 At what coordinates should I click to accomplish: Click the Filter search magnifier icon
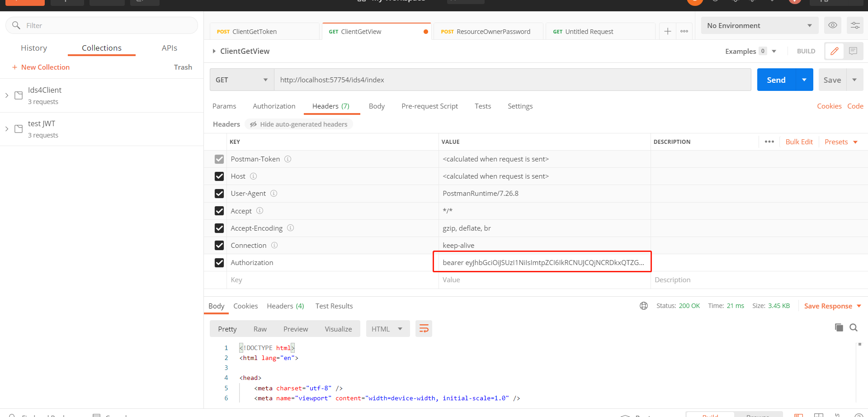(16, 25)
